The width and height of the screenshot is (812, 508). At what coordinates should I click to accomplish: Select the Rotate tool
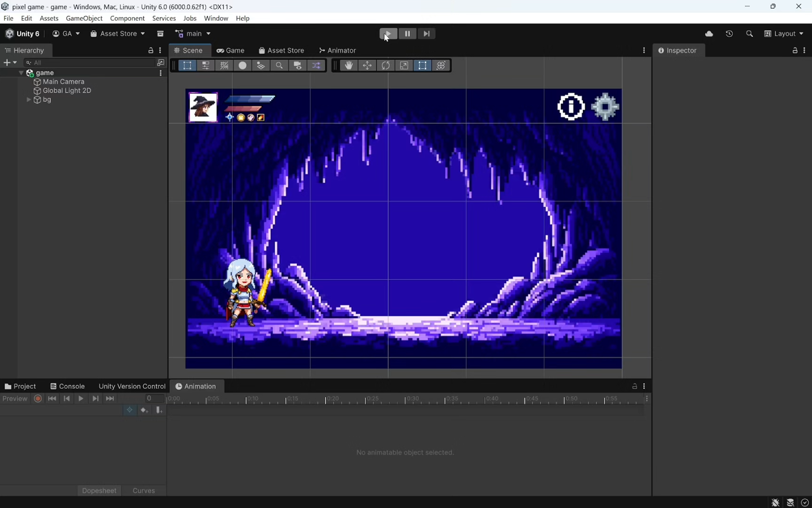click(x=386, y=65)
